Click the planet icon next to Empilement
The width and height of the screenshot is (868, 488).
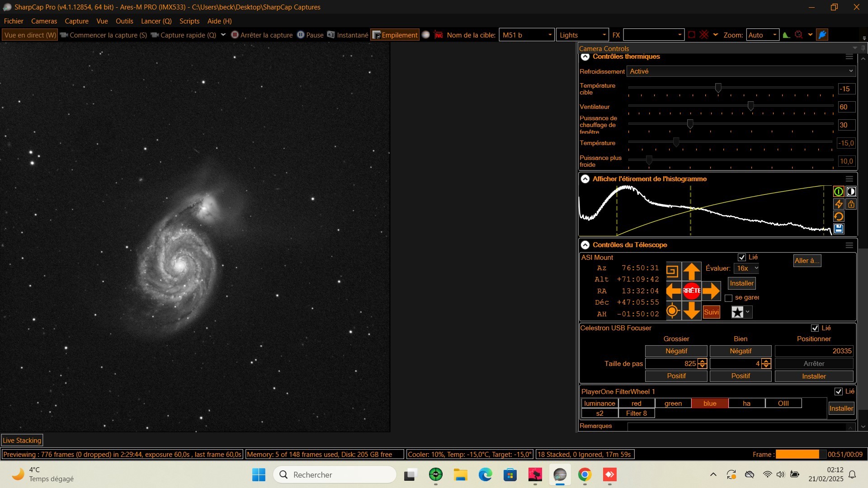[x=426, y=35]
